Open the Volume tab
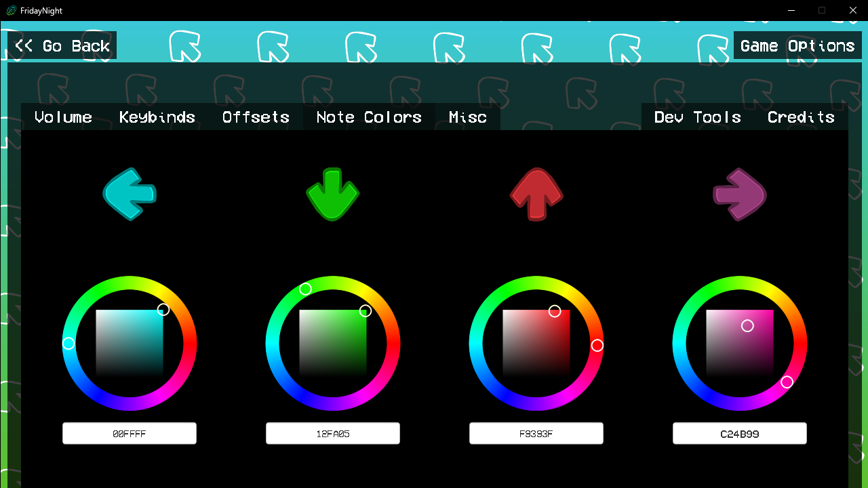Image resolution: width=868 pixels, height=488 pixels. tap(63, 117)
